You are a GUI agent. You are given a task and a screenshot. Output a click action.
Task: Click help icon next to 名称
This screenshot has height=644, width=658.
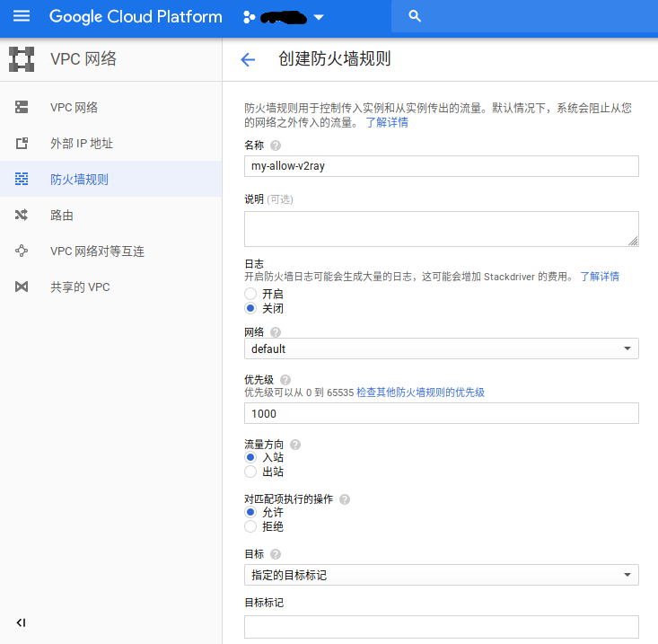point(276,146)
